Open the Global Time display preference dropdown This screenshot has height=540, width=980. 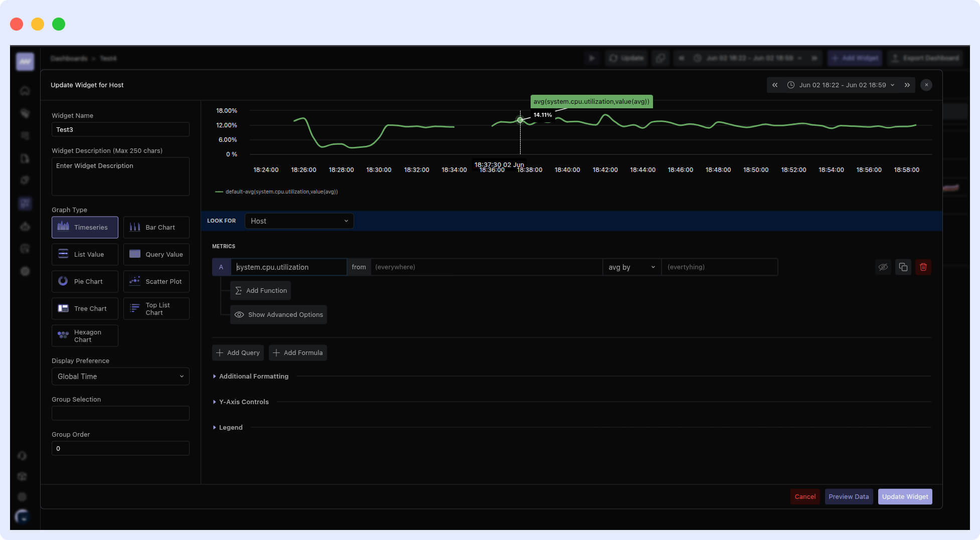click(x=120, y=377)
